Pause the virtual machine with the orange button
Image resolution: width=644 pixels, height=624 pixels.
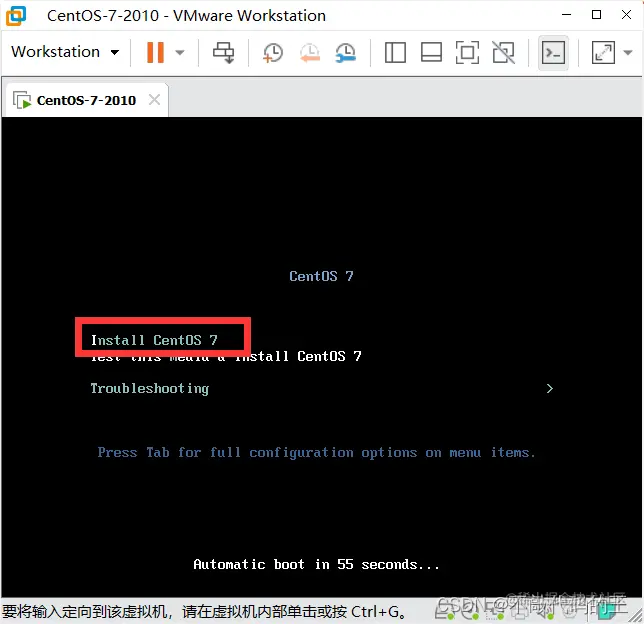pyautogui.click(x=155, y=52)
